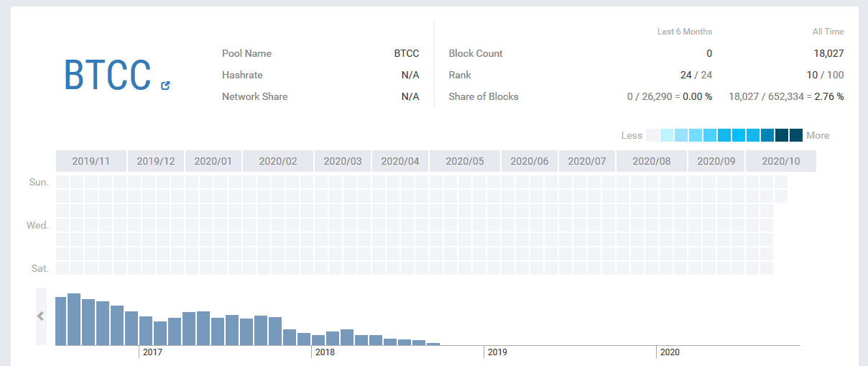
Task: Click the 2017 timeline axis label
Action: click(152, 352)
